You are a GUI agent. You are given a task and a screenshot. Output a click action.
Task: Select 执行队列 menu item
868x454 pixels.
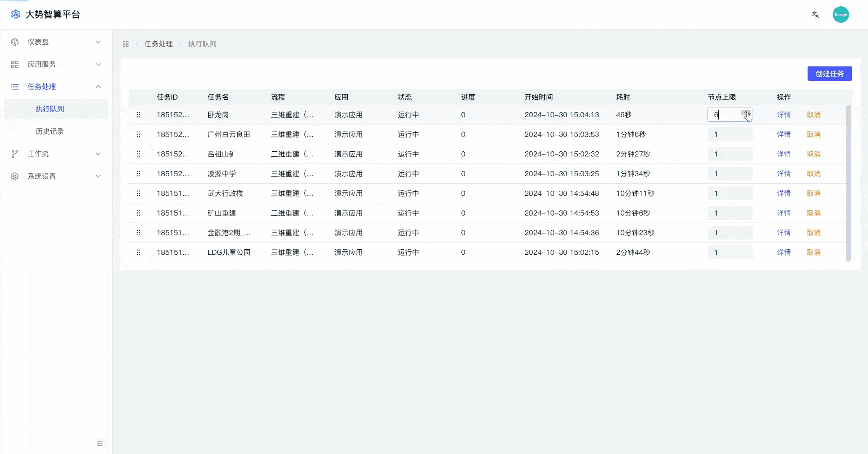(50, 109)
